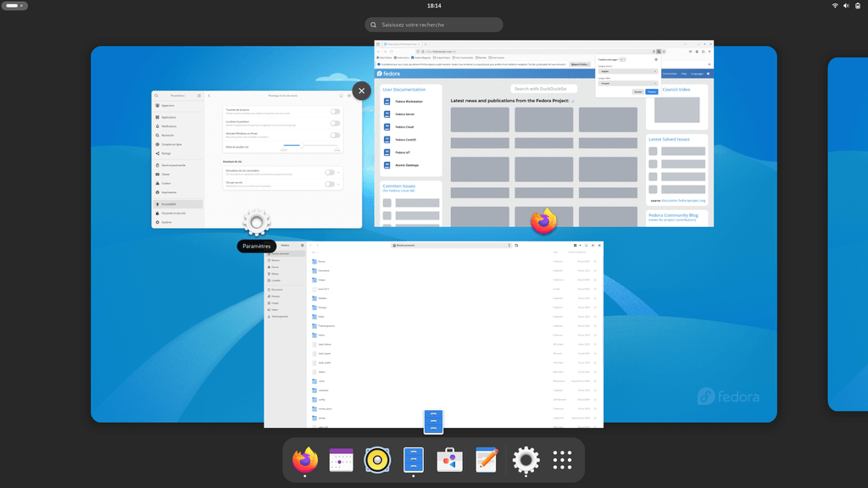Click the blue Traduire button in Firefox

click(652, 91)
